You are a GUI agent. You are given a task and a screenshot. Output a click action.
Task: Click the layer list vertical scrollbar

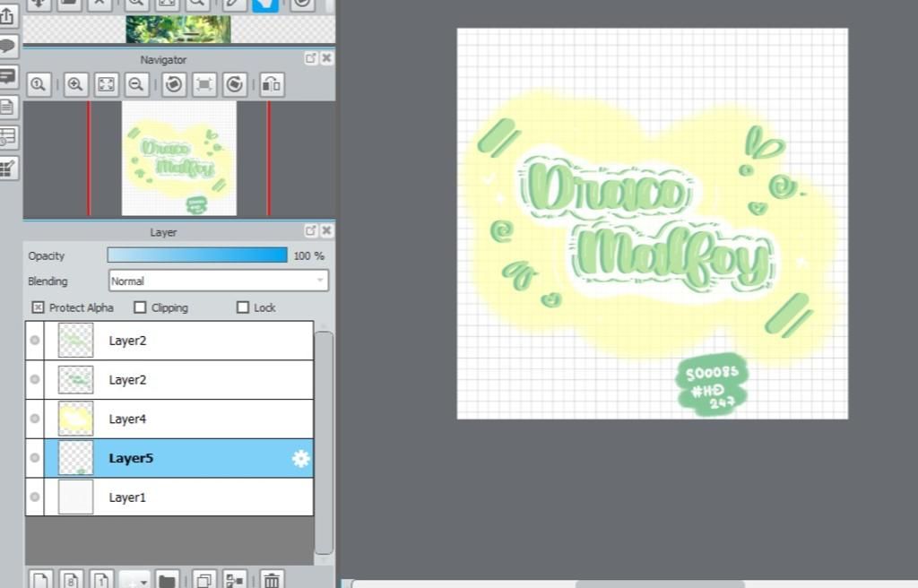[325, 442]
